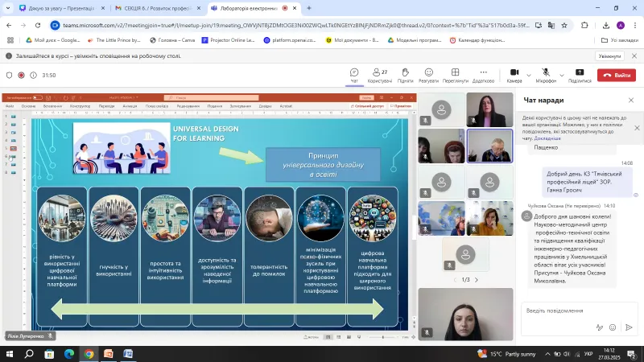Open message formatting options icon
Viewport: 644px width, 362px height.
(600, 327)
